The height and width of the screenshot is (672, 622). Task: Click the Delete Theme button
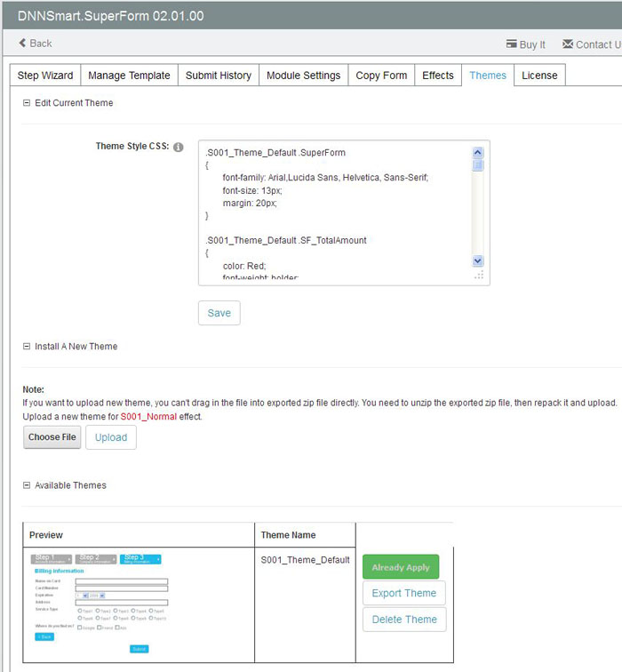click(404, 620)
